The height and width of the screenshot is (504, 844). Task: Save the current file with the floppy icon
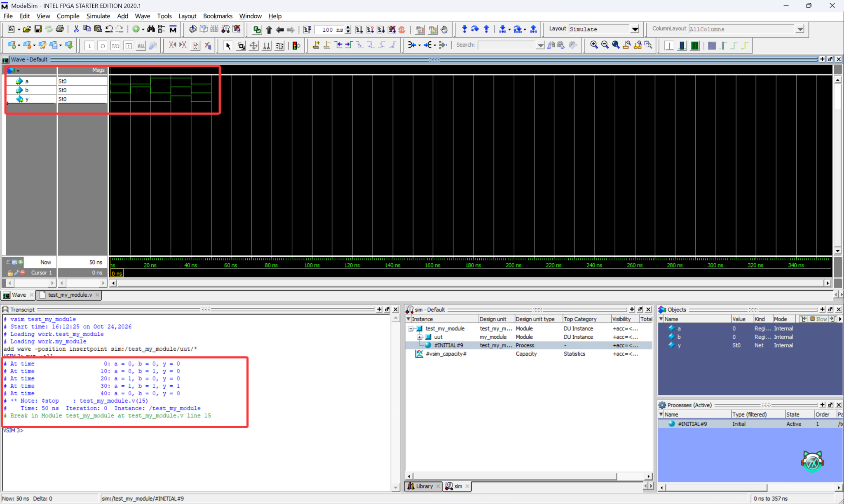tap(38, 29)
